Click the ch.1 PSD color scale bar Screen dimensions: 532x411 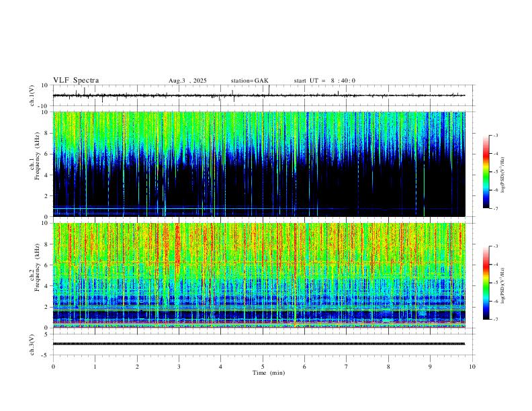coord(486,172)
